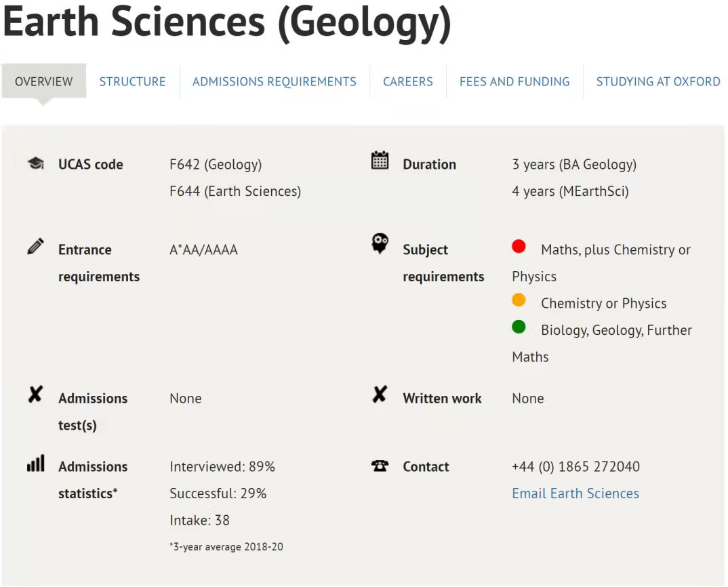Select the F644 (Earth Sciences) code text

click(x=235, y=191)
